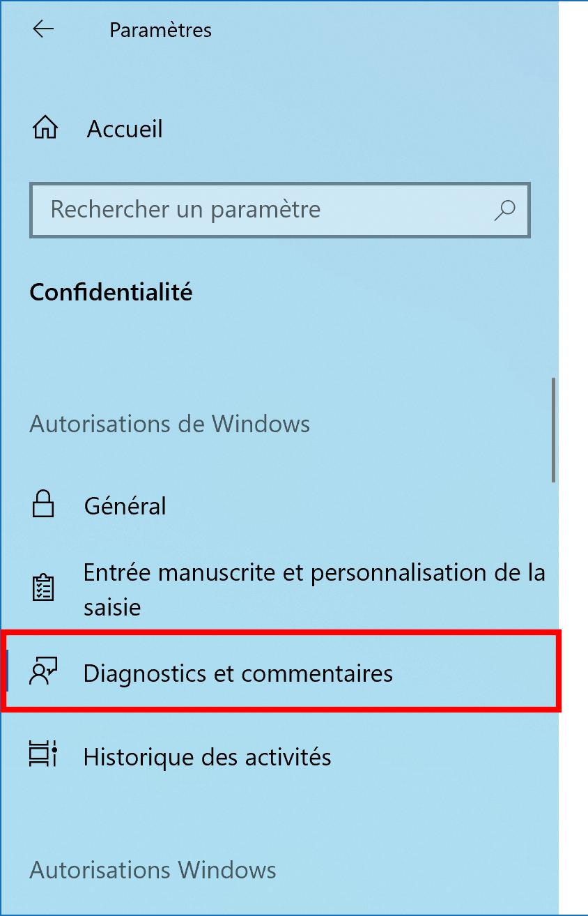Open the Général privacy section

(x=125, y=506)
